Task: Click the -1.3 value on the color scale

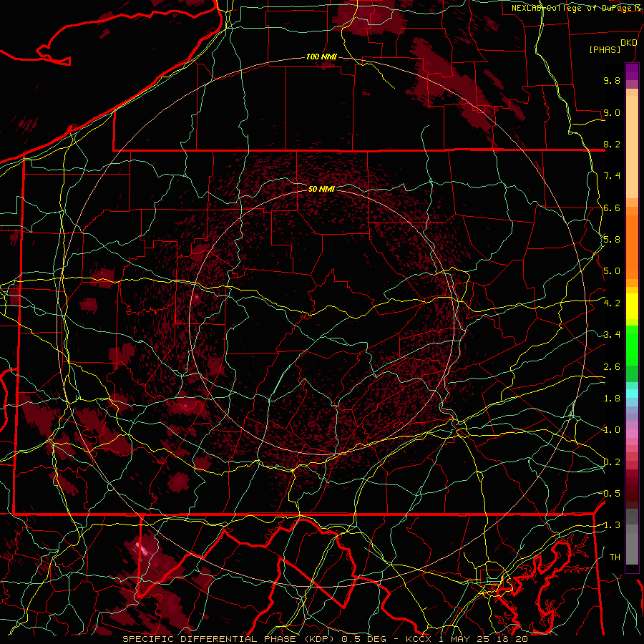Action: pos(611,525)
